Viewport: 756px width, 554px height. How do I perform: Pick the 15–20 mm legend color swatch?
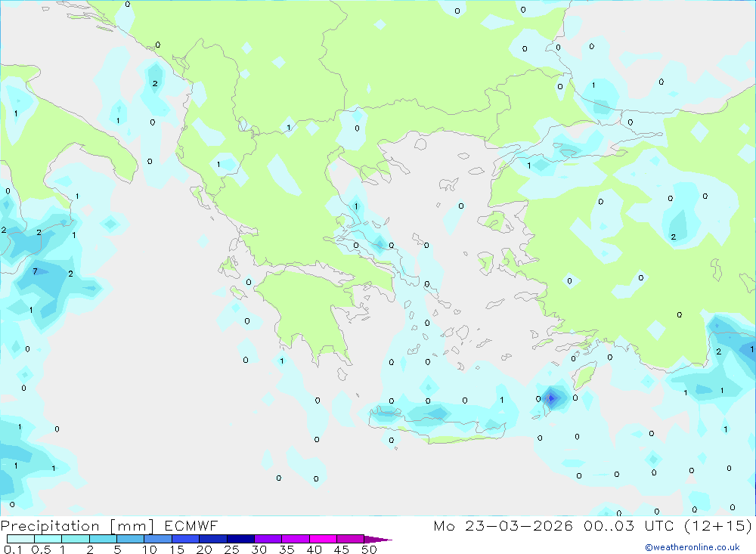click(x=186, y=539)
